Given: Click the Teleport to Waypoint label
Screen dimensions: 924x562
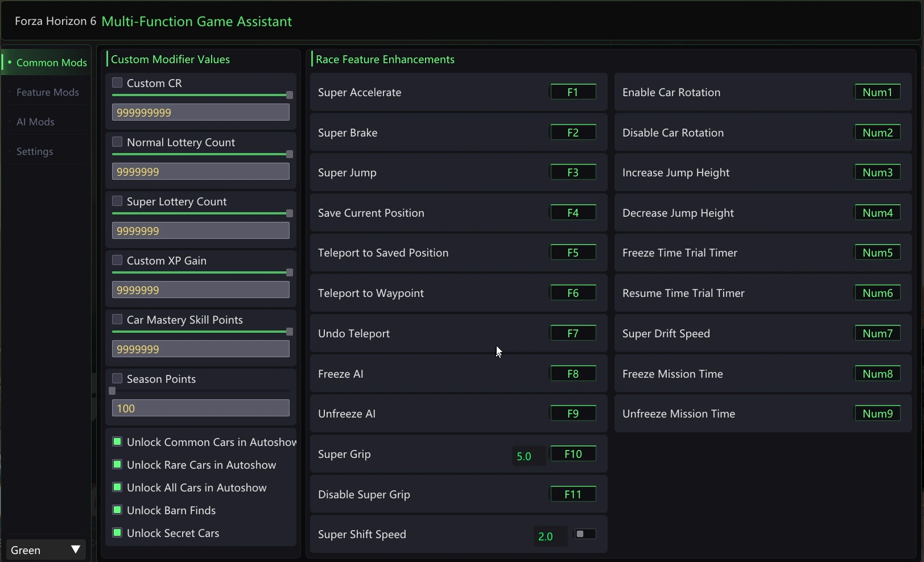Looking at the screenshot, I should coord(371,293).
